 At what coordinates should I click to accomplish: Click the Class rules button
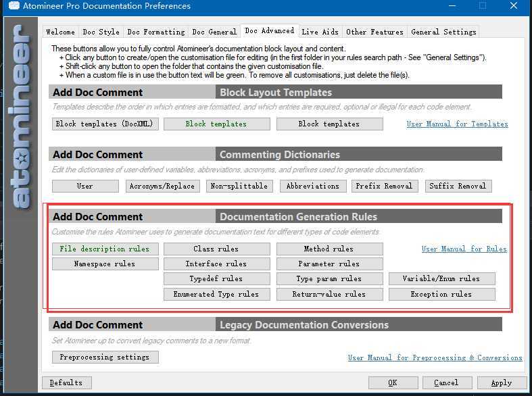tap(216, 249)
